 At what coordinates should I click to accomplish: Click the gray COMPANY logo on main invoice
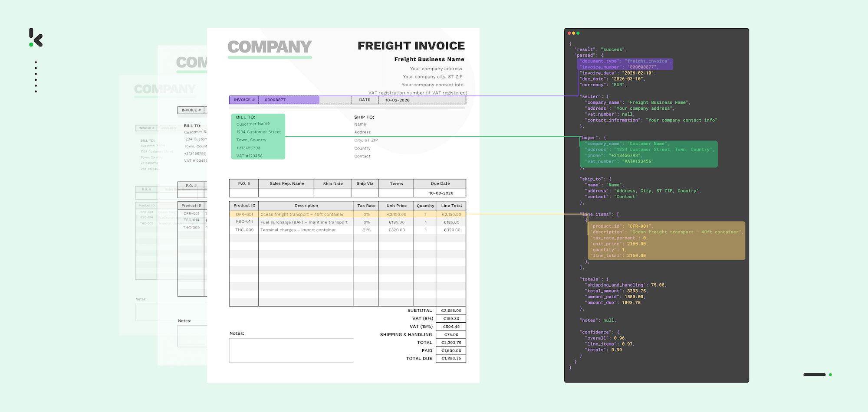(270, 47)
